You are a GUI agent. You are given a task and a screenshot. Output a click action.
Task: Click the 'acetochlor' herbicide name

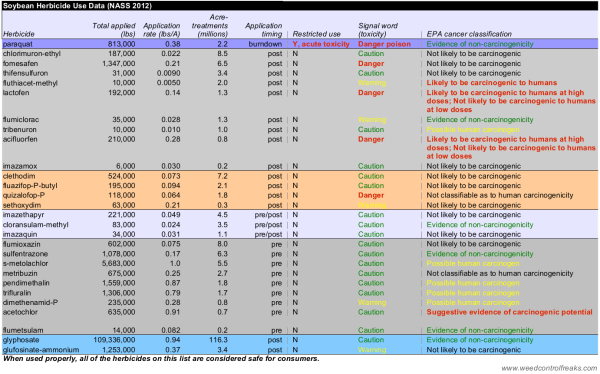coord(20,312)
